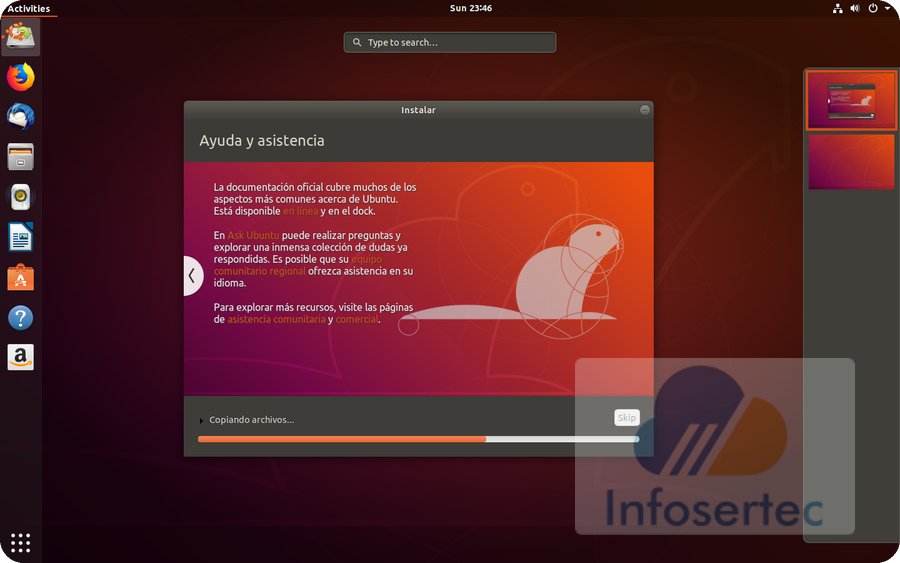Click the Activities menu
The image size is (900, 563).
click(28, 8)
